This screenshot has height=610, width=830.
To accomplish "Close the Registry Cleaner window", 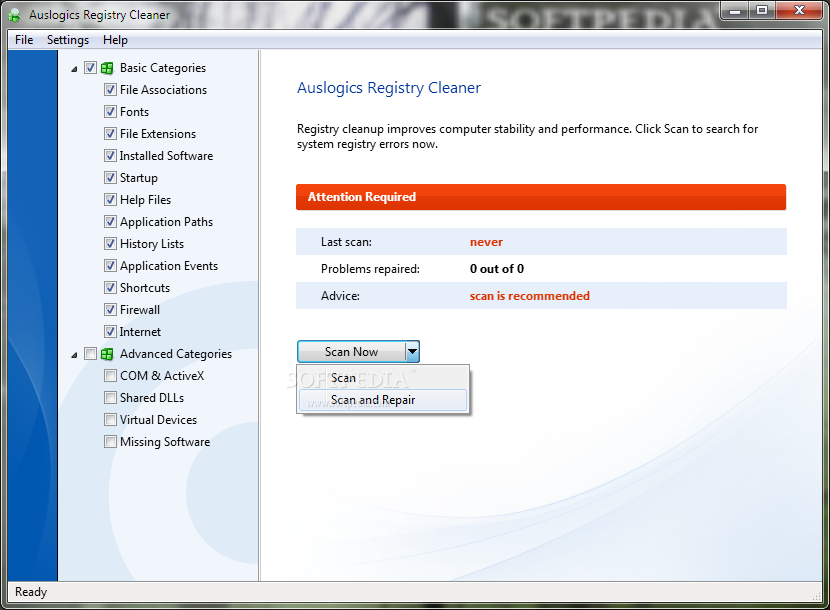I will [x=799, y=11].
